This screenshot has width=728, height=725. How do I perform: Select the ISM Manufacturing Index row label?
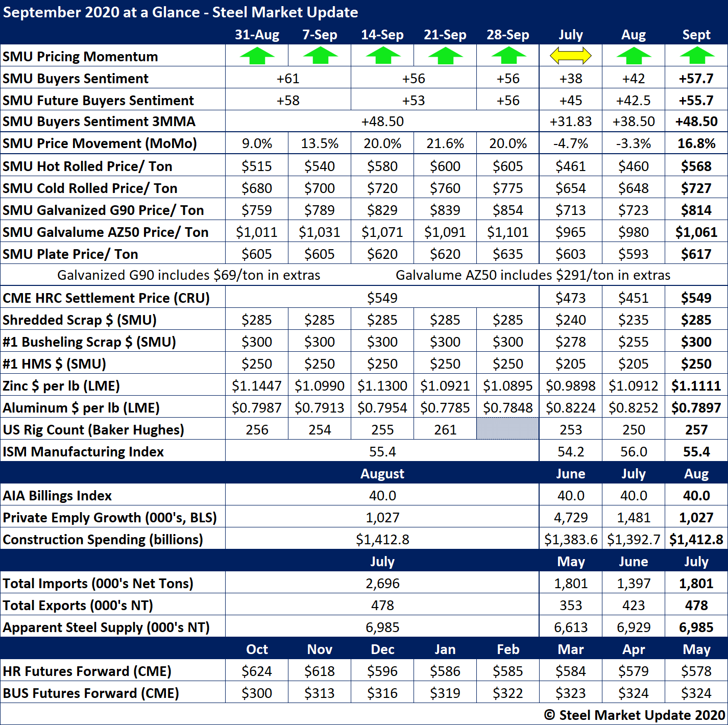click(83, 452)
